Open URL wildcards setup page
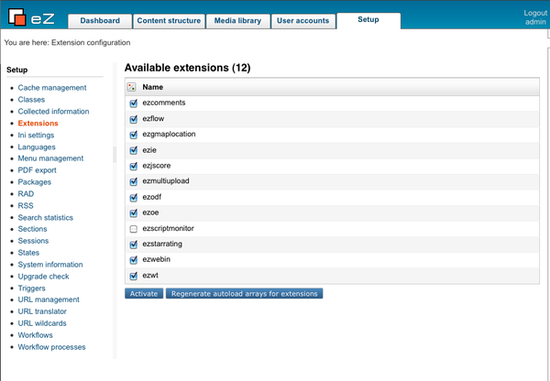 42,323
